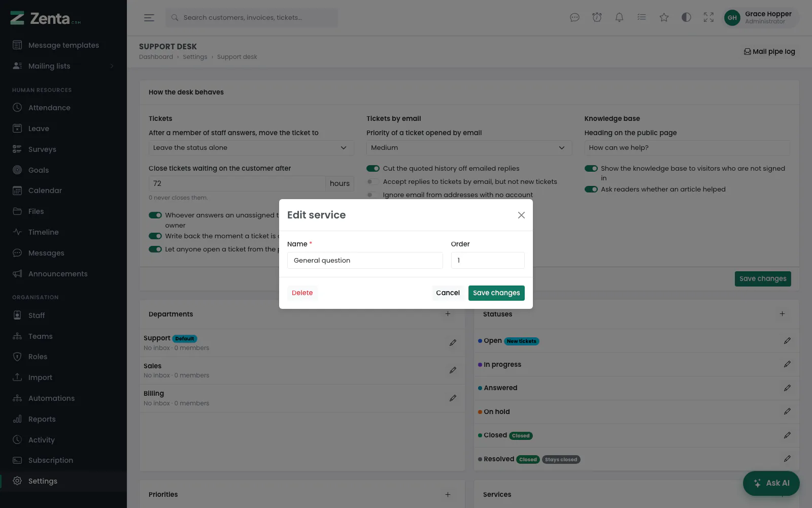Enable Accept replies to tickets by email
Screen dimensions: 812x508
tap(373, 181)
